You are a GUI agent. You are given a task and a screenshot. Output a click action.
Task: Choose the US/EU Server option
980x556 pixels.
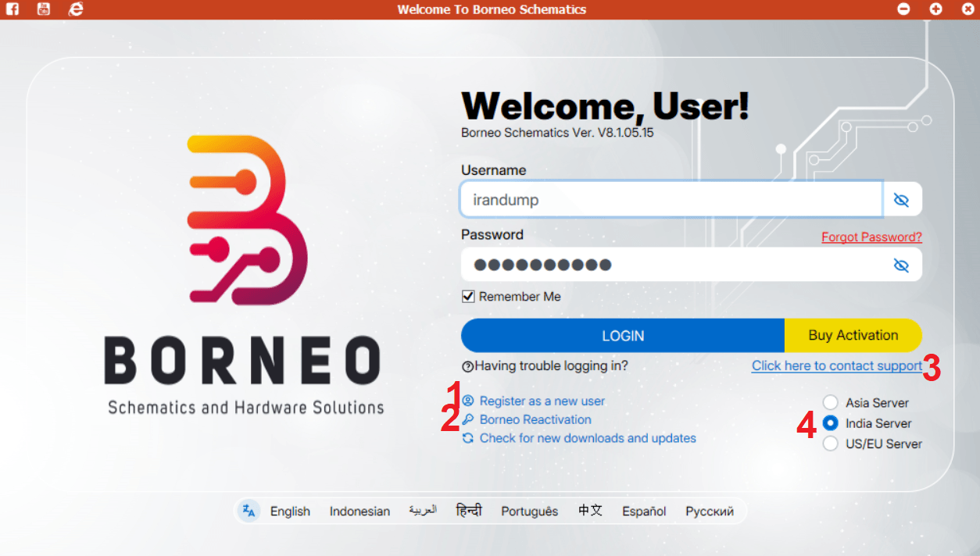[x=830, y=444]
